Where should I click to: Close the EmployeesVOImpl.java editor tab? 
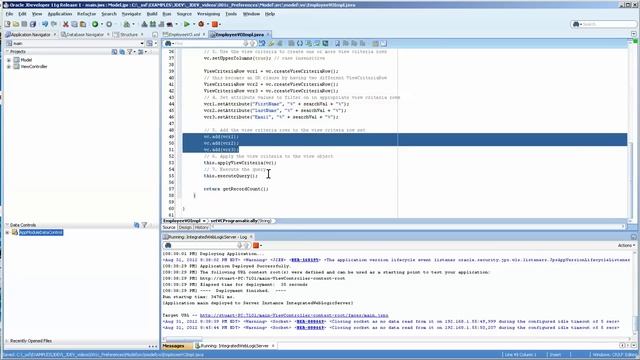tap(268, 35)
